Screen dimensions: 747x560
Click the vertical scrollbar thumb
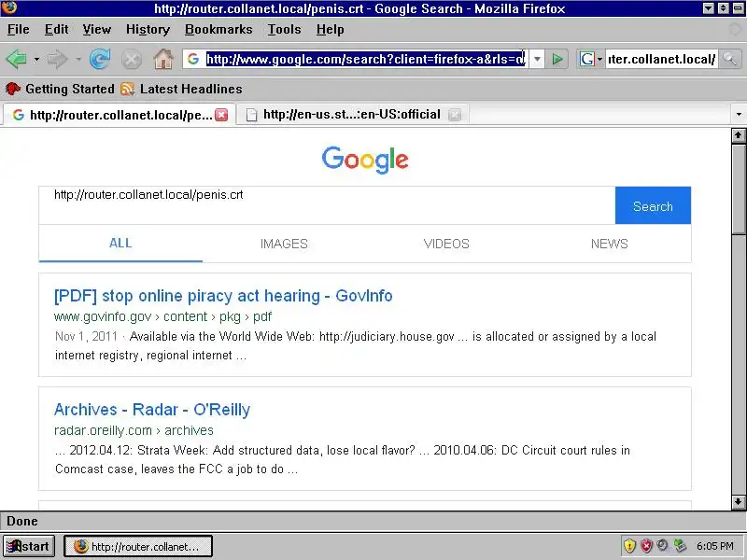739,189
